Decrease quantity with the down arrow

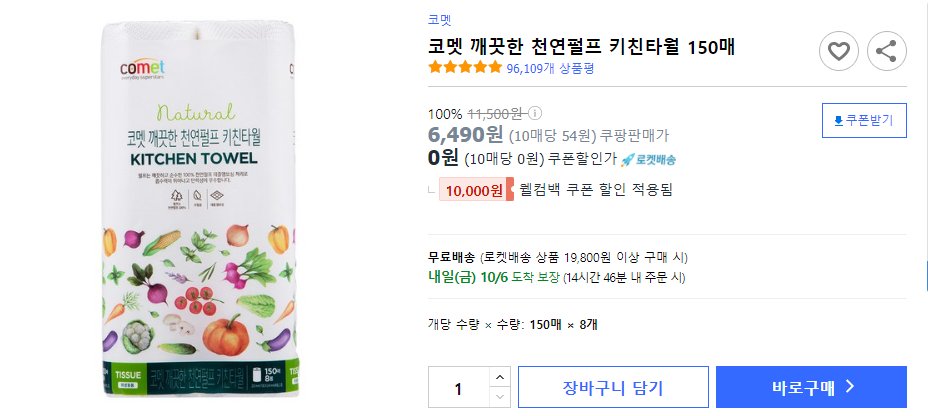coord(499,397)
